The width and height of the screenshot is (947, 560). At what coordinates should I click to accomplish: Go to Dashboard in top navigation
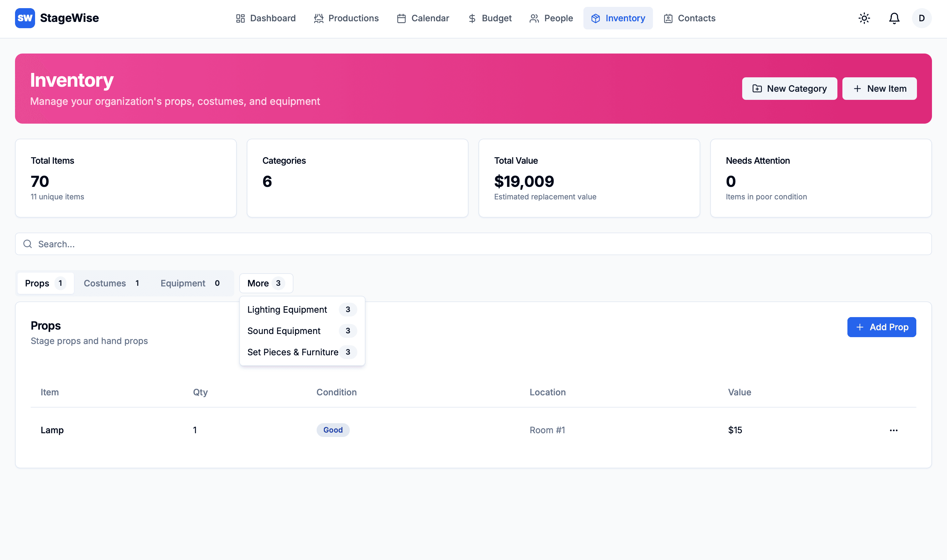point(265,18)
